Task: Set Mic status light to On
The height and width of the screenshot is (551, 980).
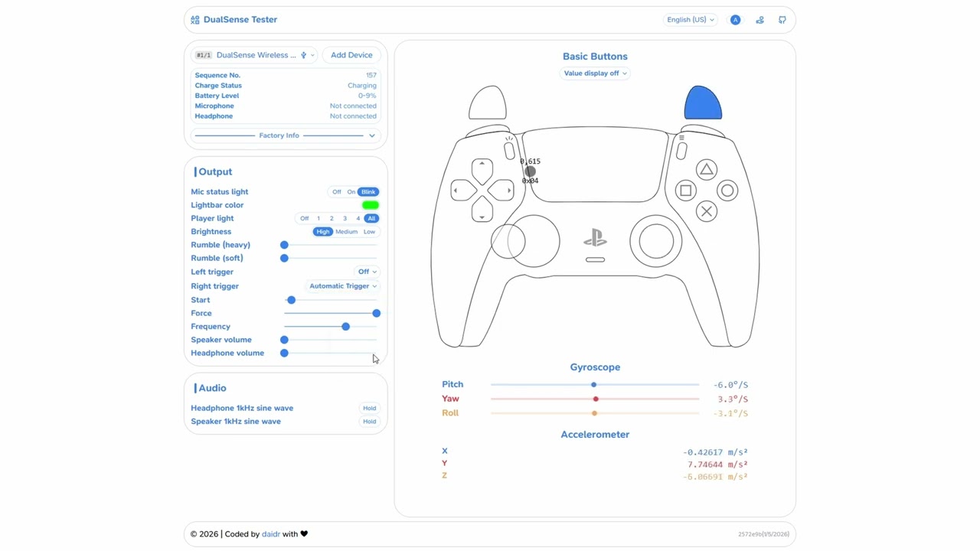Action: coord(351,192)
